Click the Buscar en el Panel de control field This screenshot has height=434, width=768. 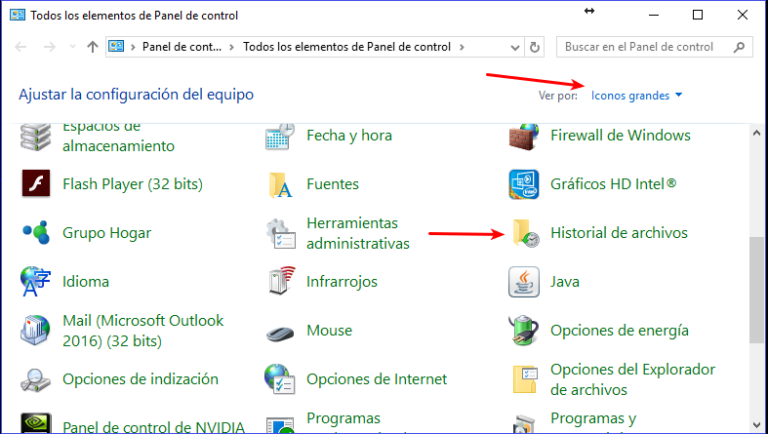tap(654, 47)
